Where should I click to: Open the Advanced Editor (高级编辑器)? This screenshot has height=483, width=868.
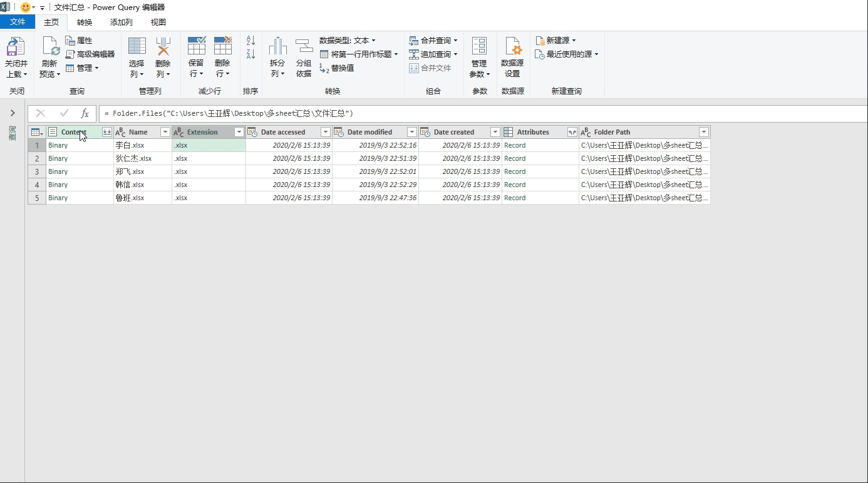(90, 54)
